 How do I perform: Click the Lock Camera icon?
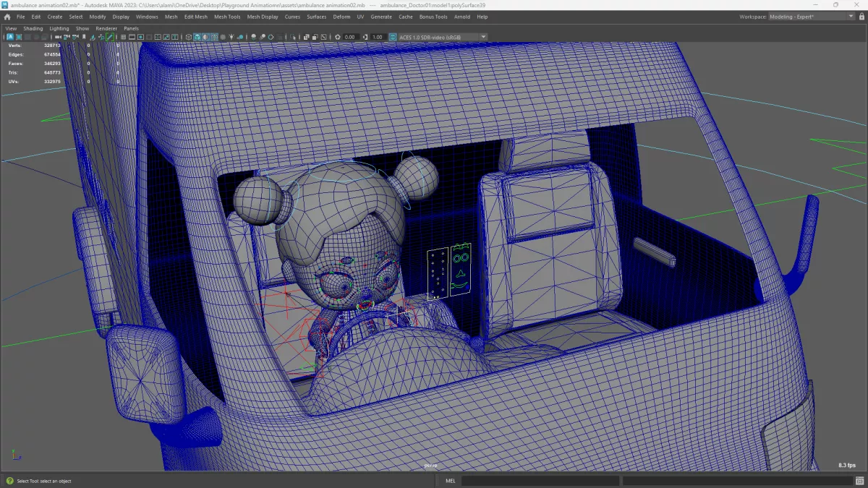[x=67, y=37]
